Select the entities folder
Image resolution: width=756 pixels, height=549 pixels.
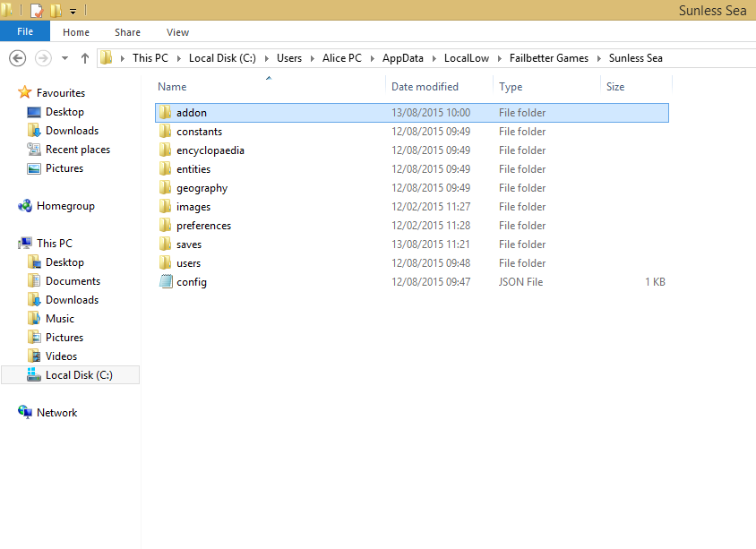412,169
